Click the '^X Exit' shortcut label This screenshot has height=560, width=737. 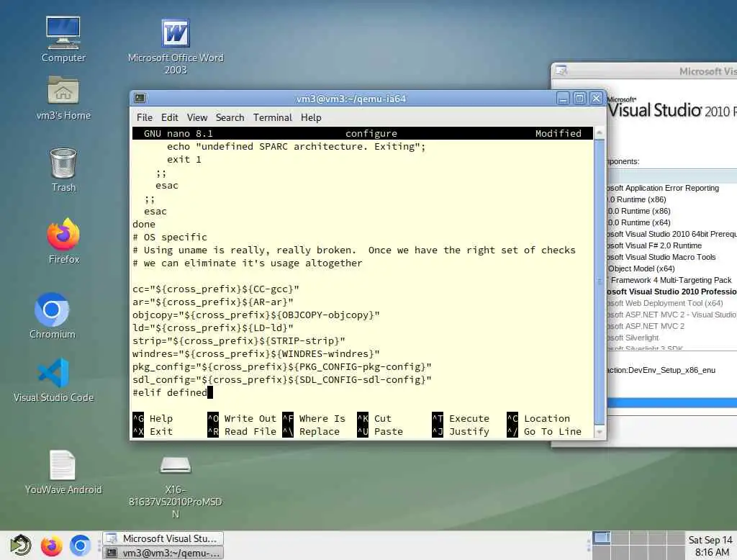tap(153, 431)
